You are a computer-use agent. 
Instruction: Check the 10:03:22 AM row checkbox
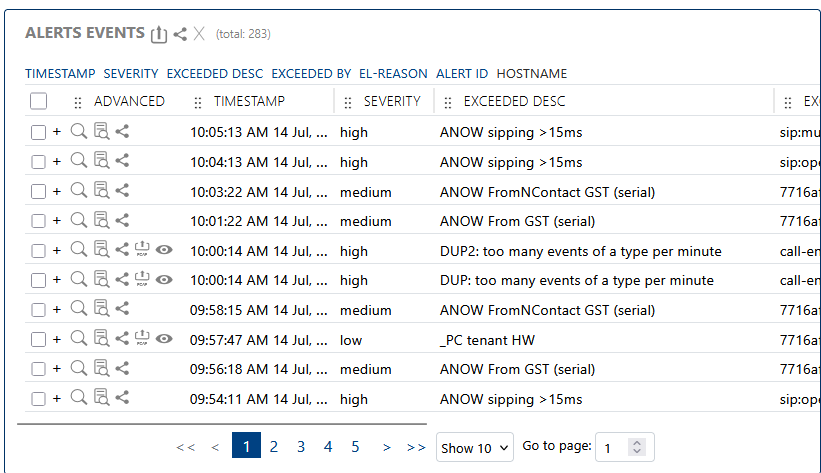click(38, 192)
